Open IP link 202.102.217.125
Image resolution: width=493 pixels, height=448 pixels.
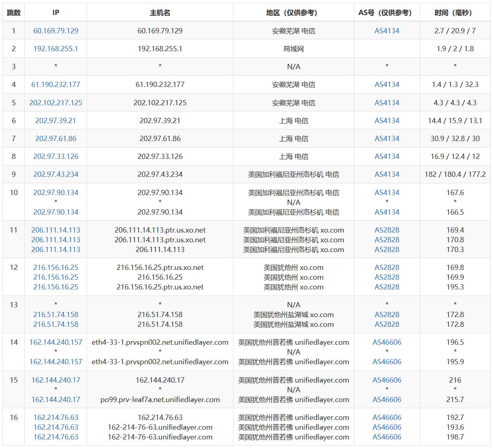point(56,102)
